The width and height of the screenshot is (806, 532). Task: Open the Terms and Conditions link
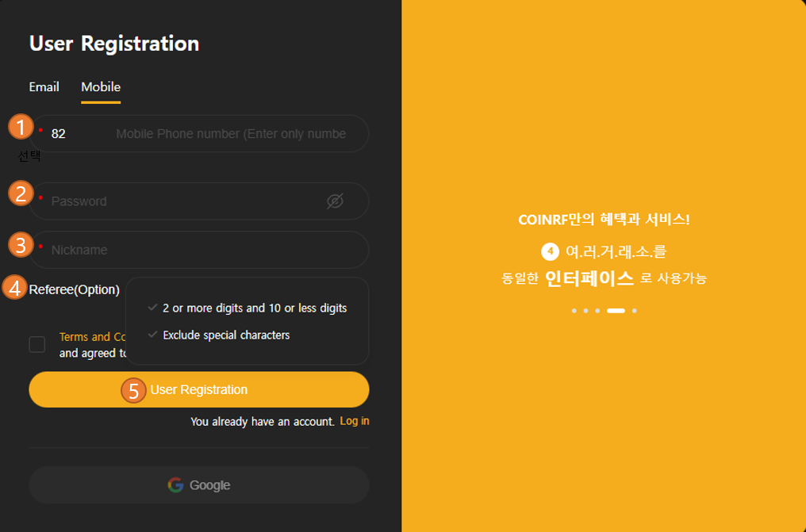pyautogui.click(x=93, y=337)
